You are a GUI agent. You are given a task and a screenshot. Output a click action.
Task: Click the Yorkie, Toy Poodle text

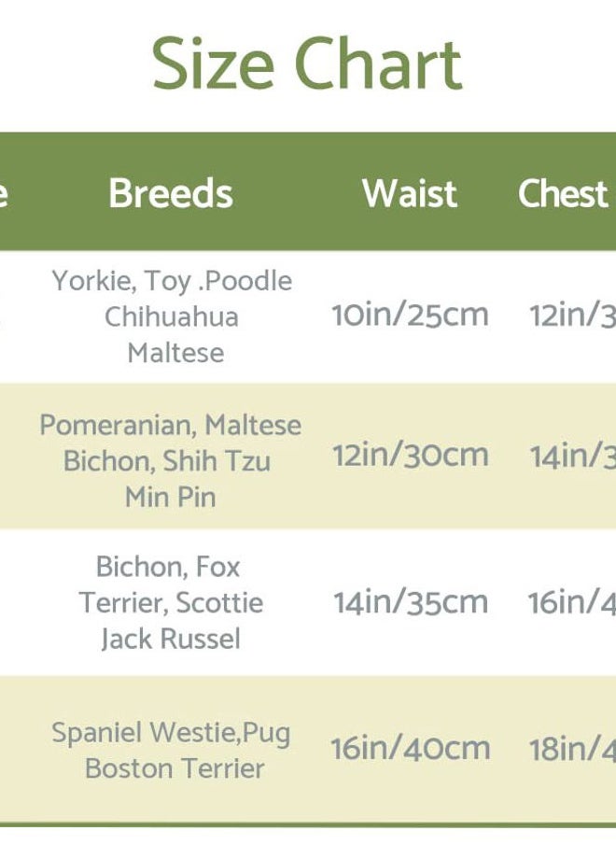coord(172,282)
